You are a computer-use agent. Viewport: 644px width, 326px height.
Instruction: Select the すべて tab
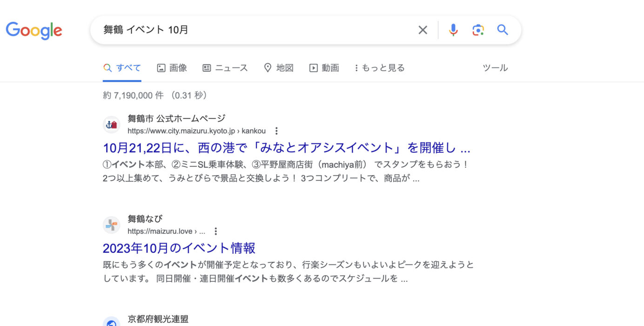click(122, 68)
